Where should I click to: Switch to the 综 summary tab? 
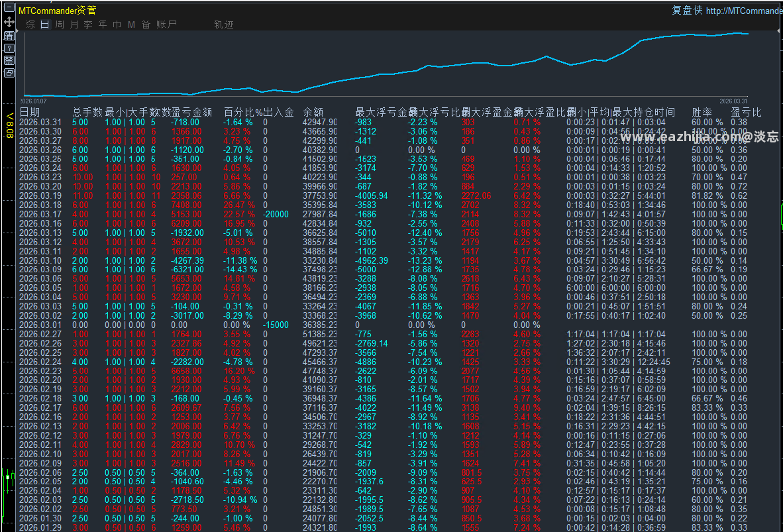[30, 25]
